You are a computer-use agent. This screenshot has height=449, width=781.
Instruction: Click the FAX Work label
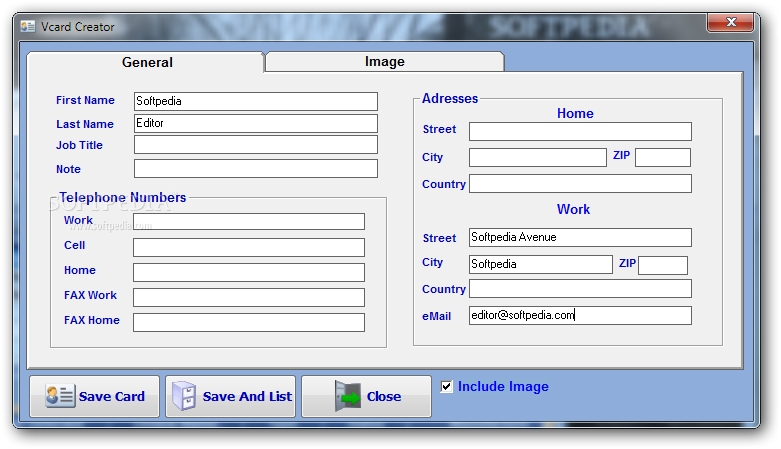(x=90, y=295)
